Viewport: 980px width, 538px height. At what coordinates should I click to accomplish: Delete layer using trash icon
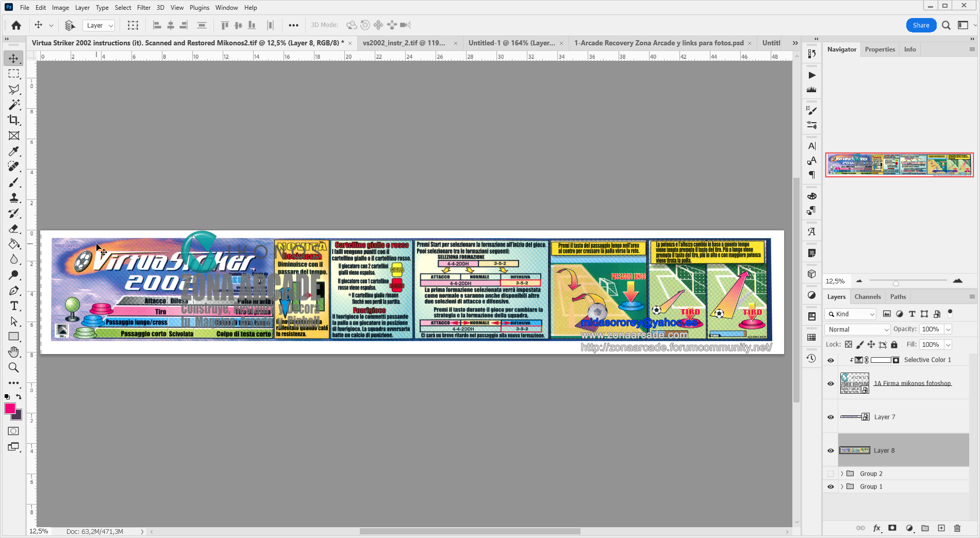click(957, 528)
